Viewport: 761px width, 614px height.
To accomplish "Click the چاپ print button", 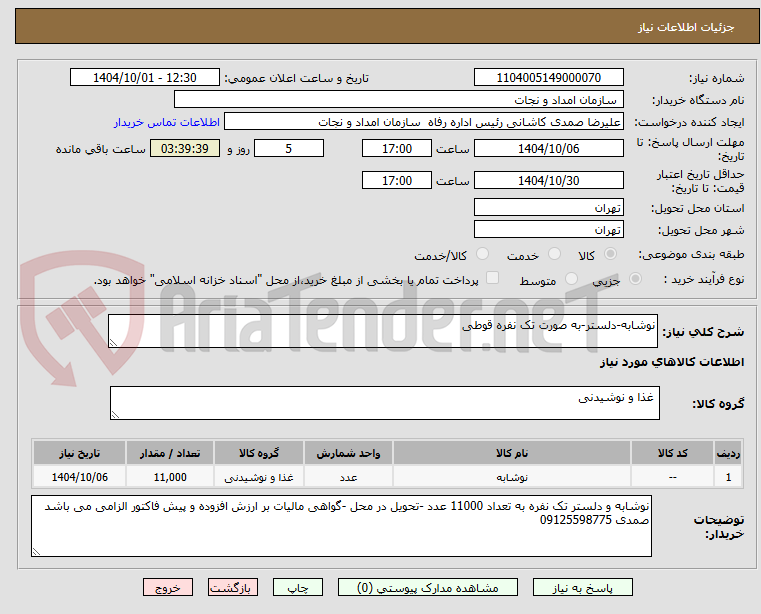I will [298, 587].
